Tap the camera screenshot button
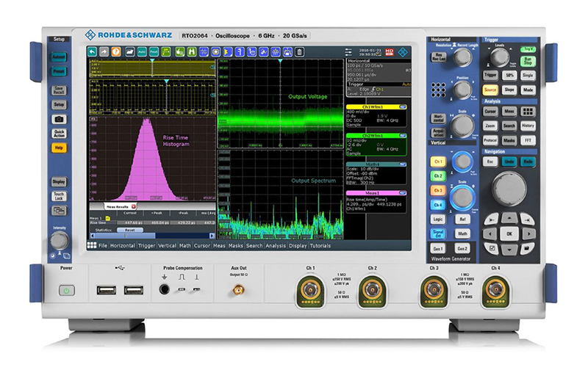Viewport: 588px width, 381px height. coord(59,119)
